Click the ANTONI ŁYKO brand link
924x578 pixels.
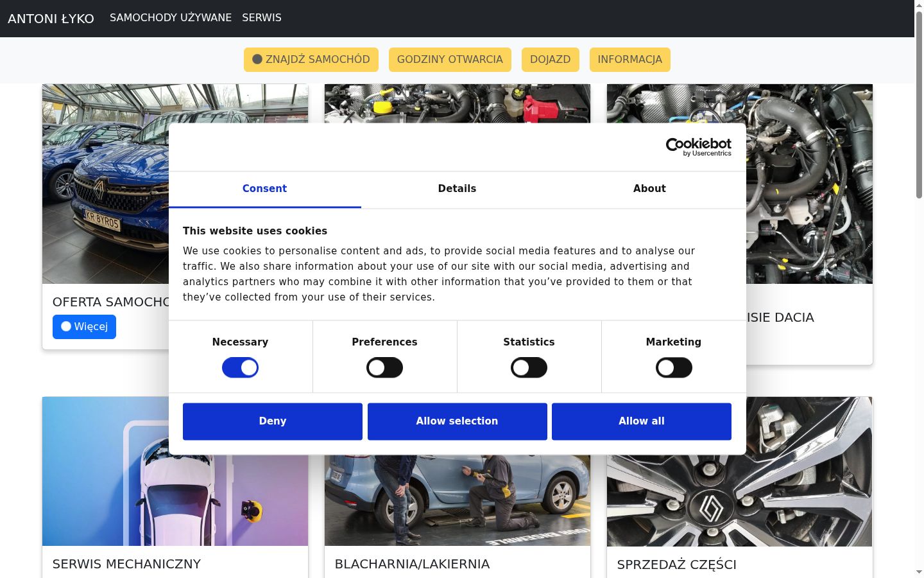coord(51,19)
